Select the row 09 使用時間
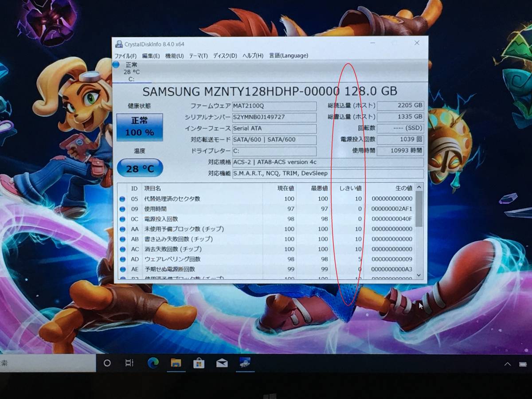 click(266, 209)
